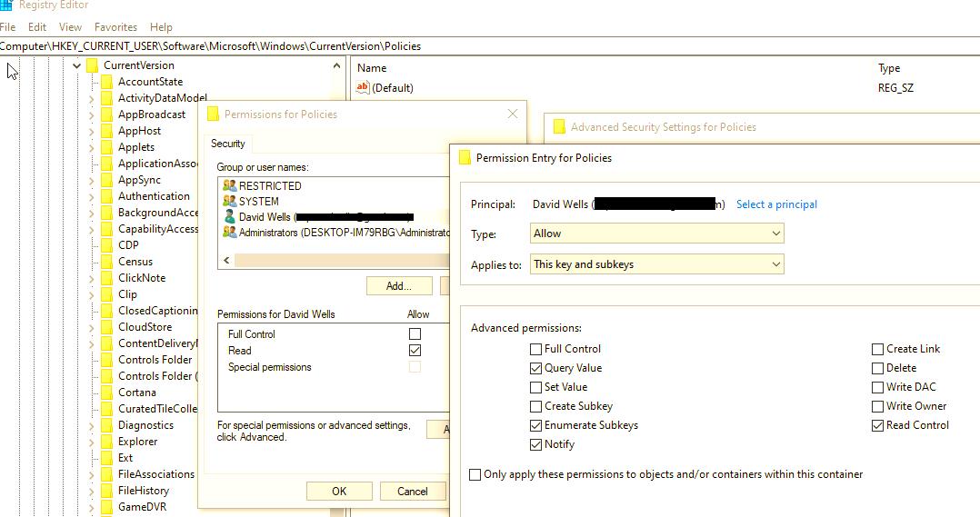Select the RESTRICTED group icon
The image size is (980, 517).
point(229,185)
